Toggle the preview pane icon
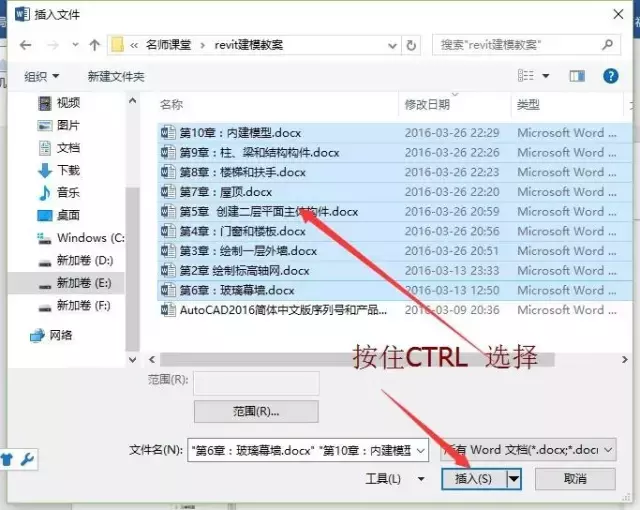Image resolution: width=640 pixels, height=510 pixels. click(577, 76)
